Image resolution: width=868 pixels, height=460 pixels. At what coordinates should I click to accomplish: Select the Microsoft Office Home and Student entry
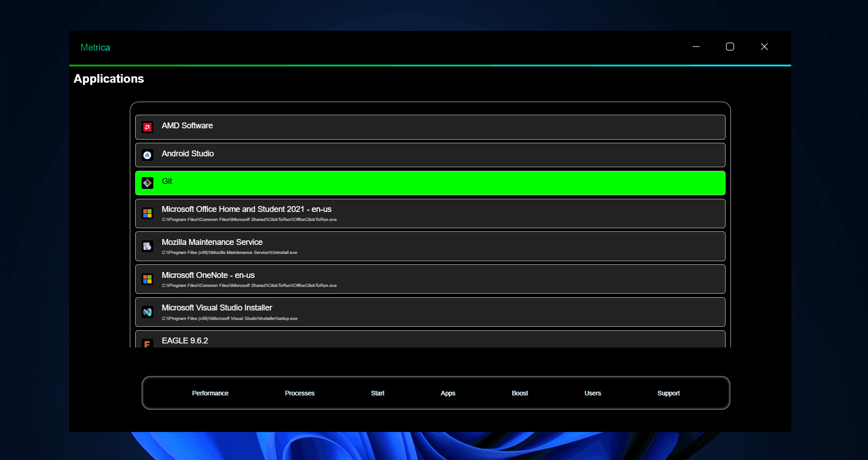[x=430, y=213]
